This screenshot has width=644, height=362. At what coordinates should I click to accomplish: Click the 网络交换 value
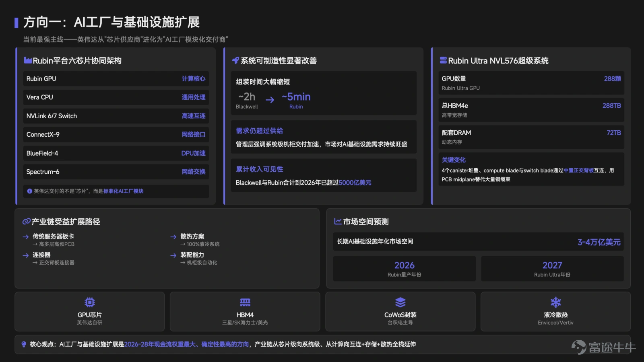click(x=194, y=172)
